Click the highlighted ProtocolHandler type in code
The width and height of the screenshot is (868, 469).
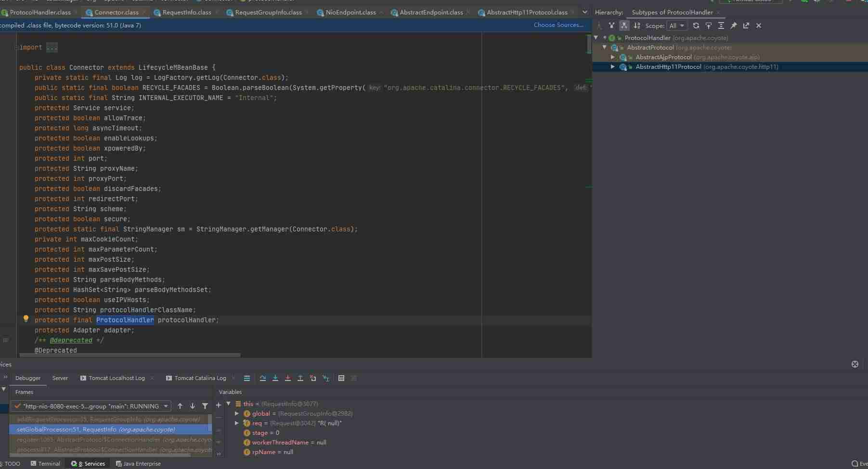tap(125, 320)
